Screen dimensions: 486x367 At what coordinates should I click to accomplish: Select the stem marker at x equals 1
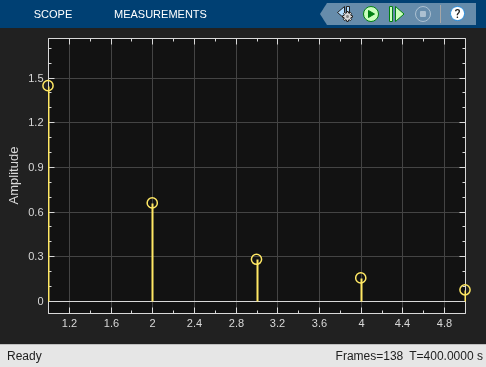48,86
